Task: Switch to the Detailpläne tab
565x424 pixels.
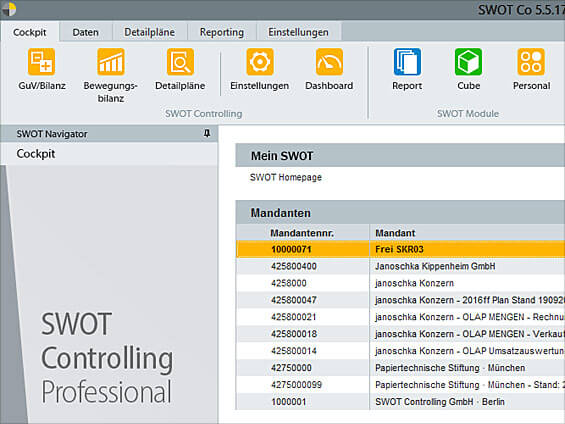Action: [150, 32]
